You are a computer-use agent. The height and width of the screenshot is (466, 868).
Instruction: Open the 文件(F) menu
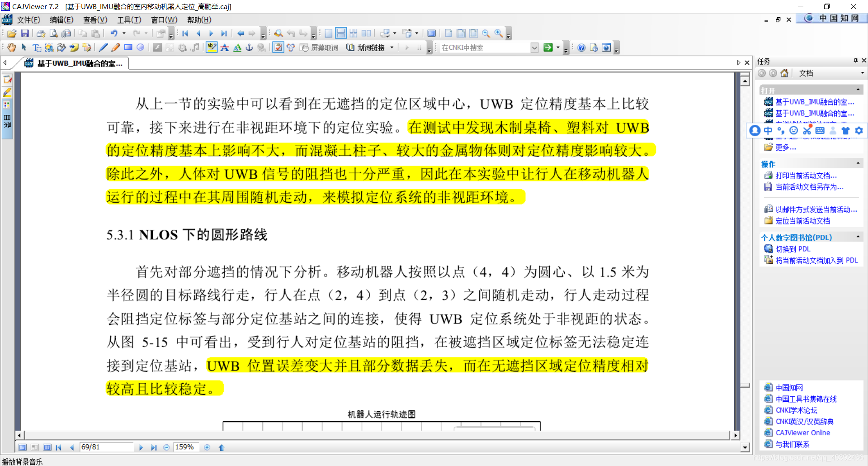pyautogui.click(x=28, y=20)
